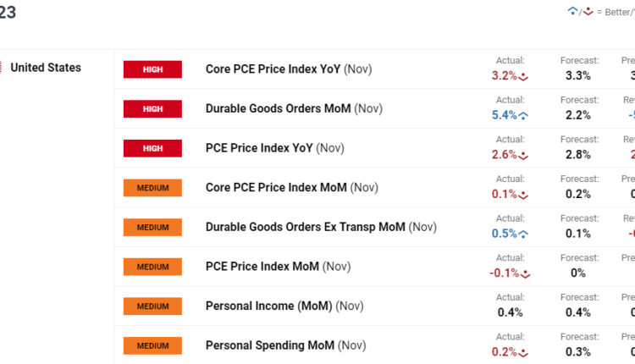Click the MEDIUM badge for Core PCE Price Index MoM
Viewport: 635px width, 364px height.
(152, 188)
